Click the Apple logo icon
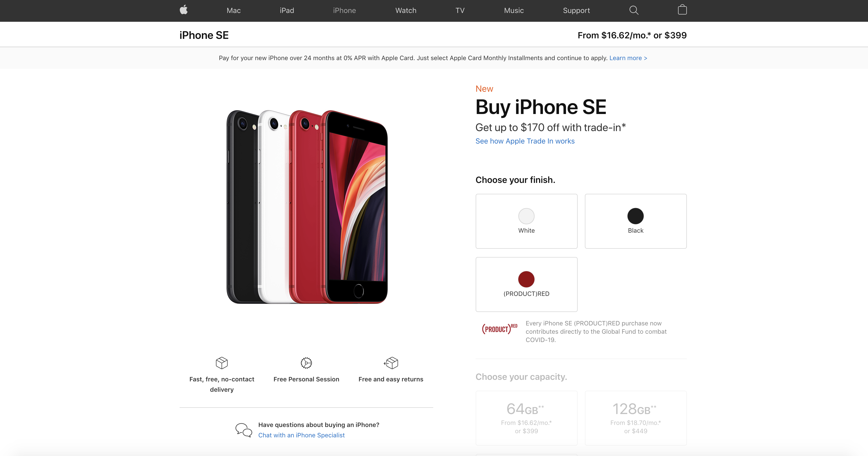The height and width of the screenshot is (456, 868). click(x=183, y=10)
